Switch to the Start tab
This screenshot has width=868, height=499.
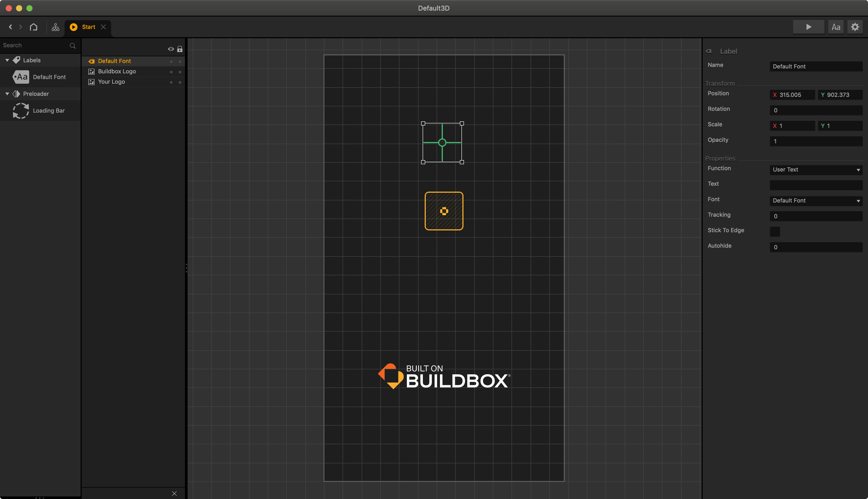(88, 27)
